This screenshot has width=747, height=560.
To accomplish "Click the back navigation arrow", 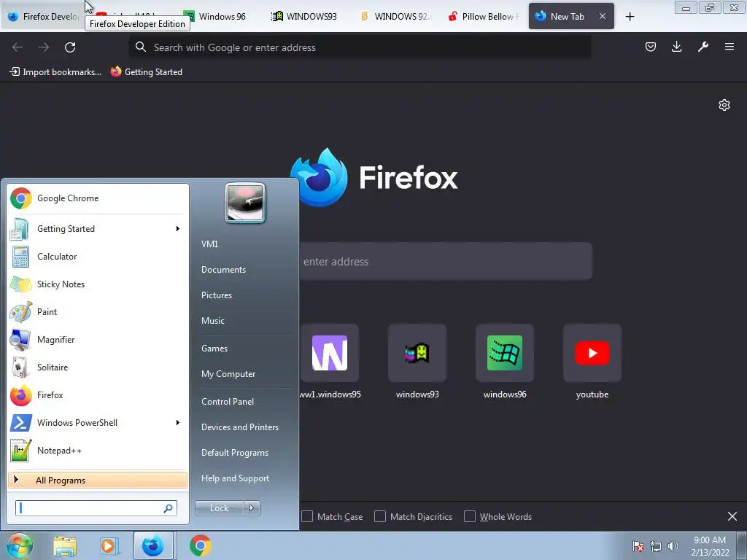I will click(x=18, y=47).
